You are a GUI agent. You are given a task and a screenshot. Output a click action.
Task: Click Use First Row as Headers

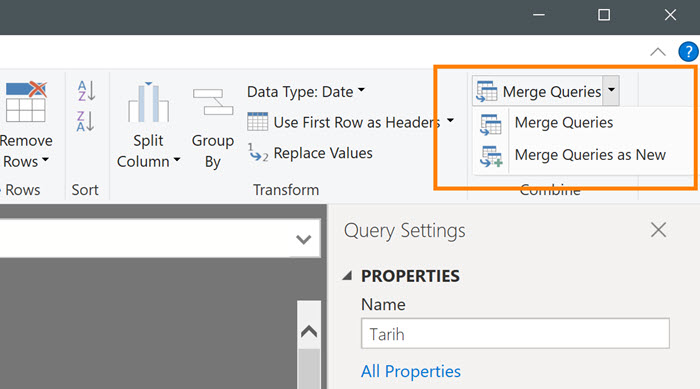(344, 122)
